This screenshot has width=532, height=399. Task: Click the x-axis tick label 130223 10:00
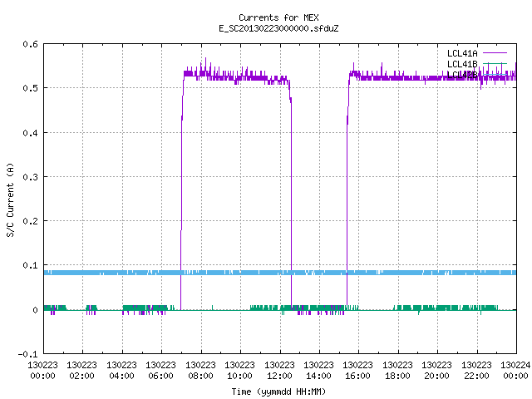tap(239, 371)
